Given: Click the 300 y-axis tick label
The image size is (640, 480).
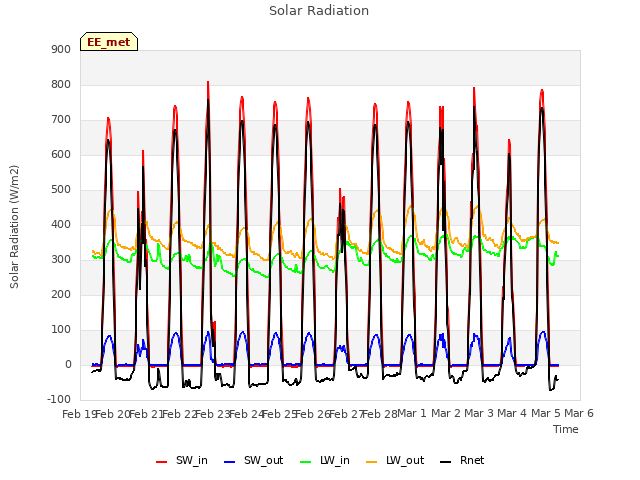Looking at the screenshot, I should point(61,260).
